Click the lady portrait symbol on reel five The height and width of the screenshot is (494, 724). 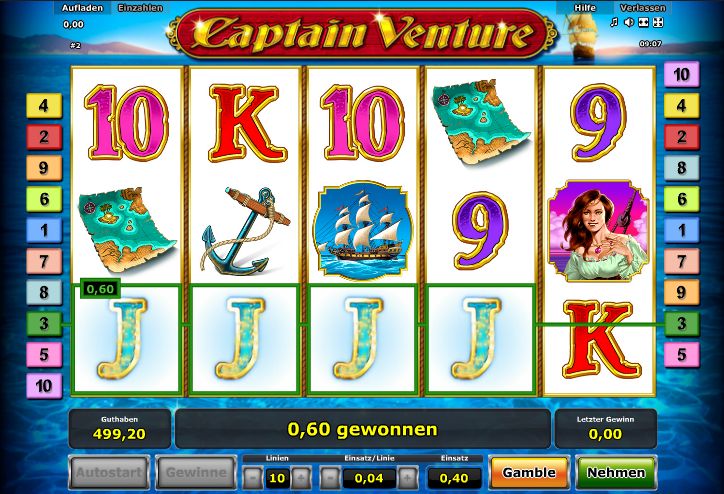coord(598,230)
